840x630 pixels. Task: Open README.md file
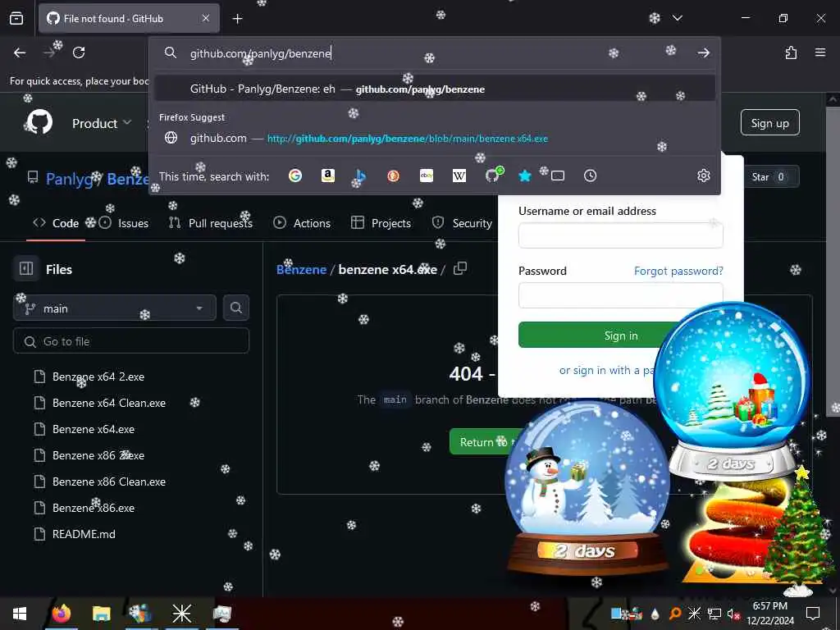84,534
